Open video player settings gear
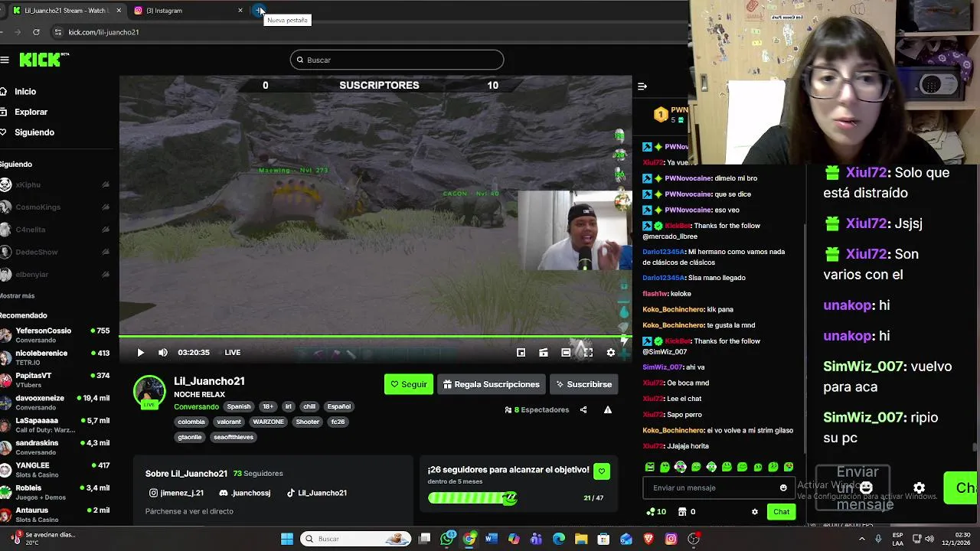Image resolution: width=980 pixels, height=551 pixels. pyautogui.click(x=610, y=353)
